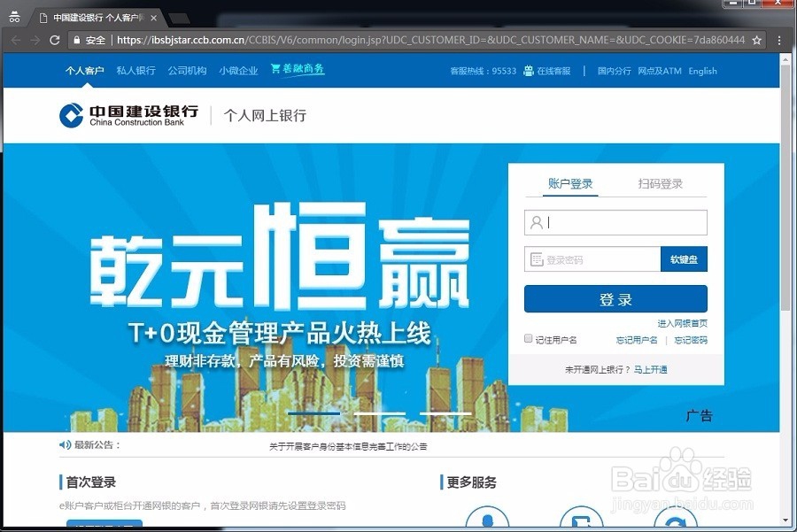
Task: Switch to the 账户登录 tab
Action: [x=570, y=183]
